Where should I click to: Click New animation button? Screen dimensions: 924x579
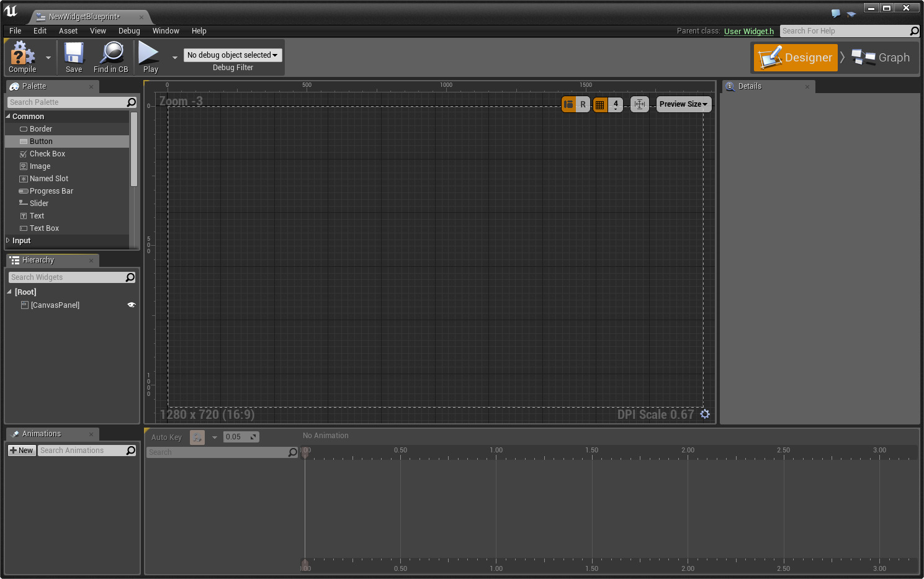22,451
